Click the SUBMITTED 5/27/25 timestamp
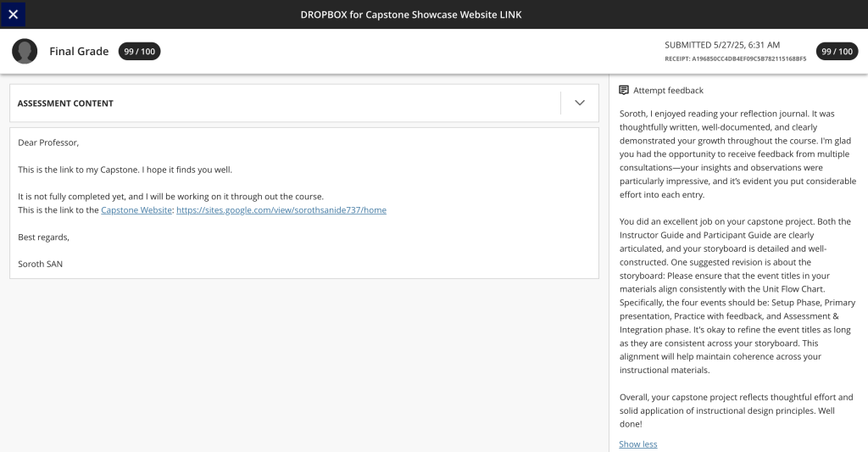868x452 pixels. (722, 45)
